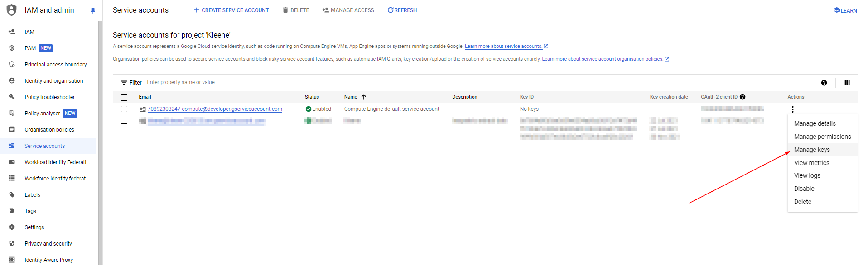Tick checkbox for the blurred second service account
Viewport: 868px width, 265px height.
point(124,121)
